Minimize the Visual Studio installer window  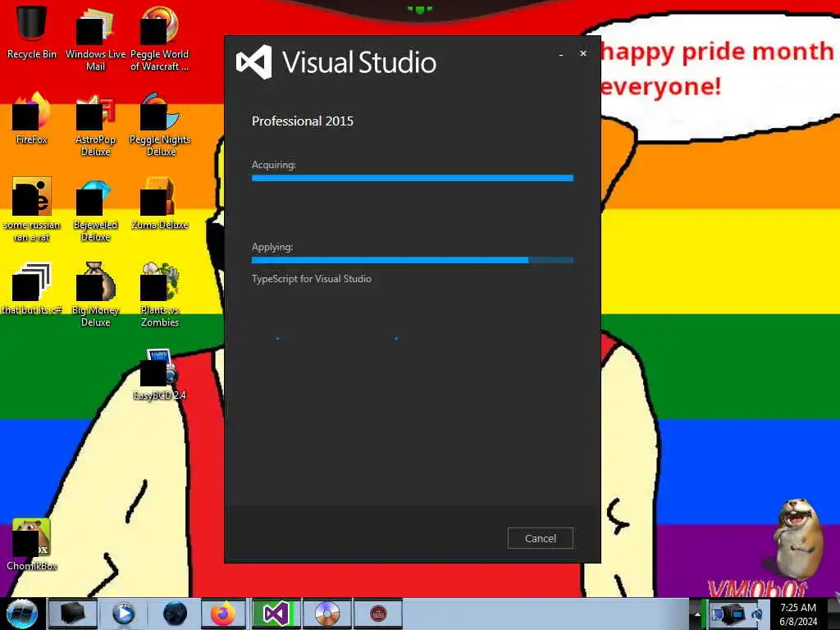pyautogui.click(x=561, y=54)
